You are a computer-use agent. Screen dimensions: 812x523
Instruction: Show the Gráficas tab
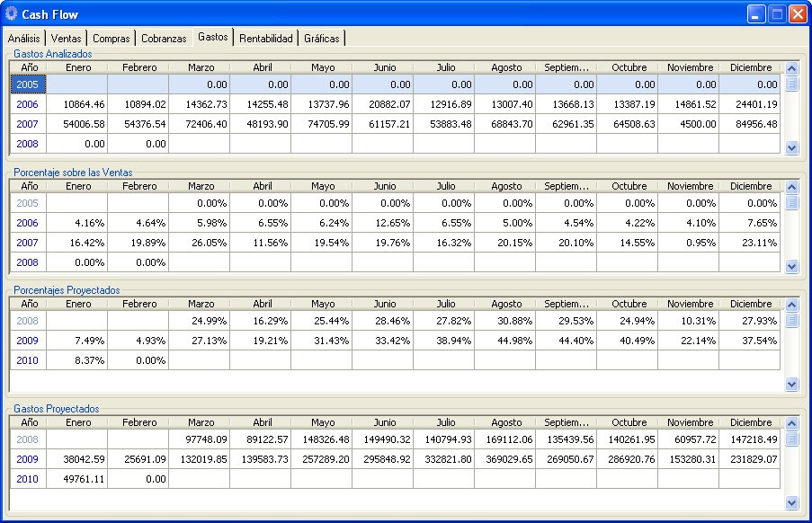pyautogui.click(x=322, y=39)
